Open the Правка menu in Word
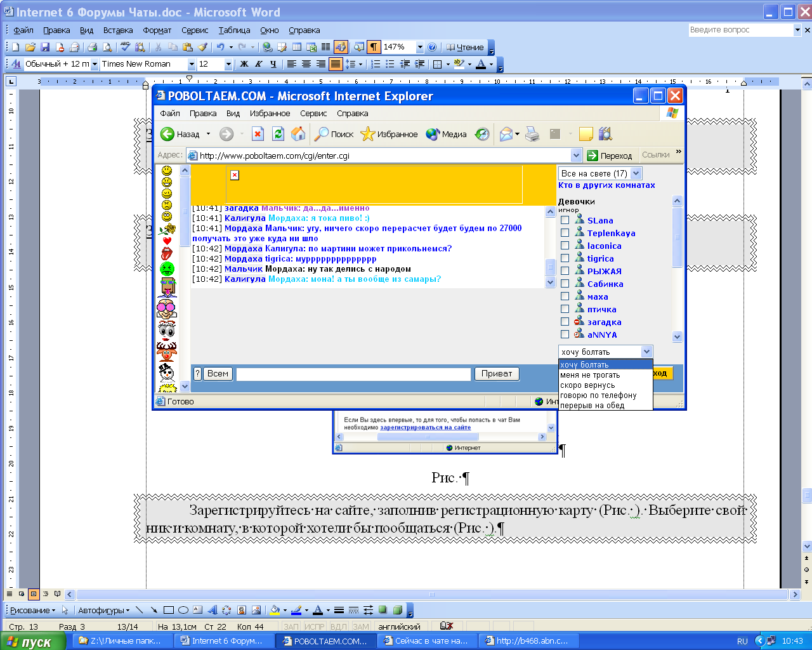 click(56, 30)
